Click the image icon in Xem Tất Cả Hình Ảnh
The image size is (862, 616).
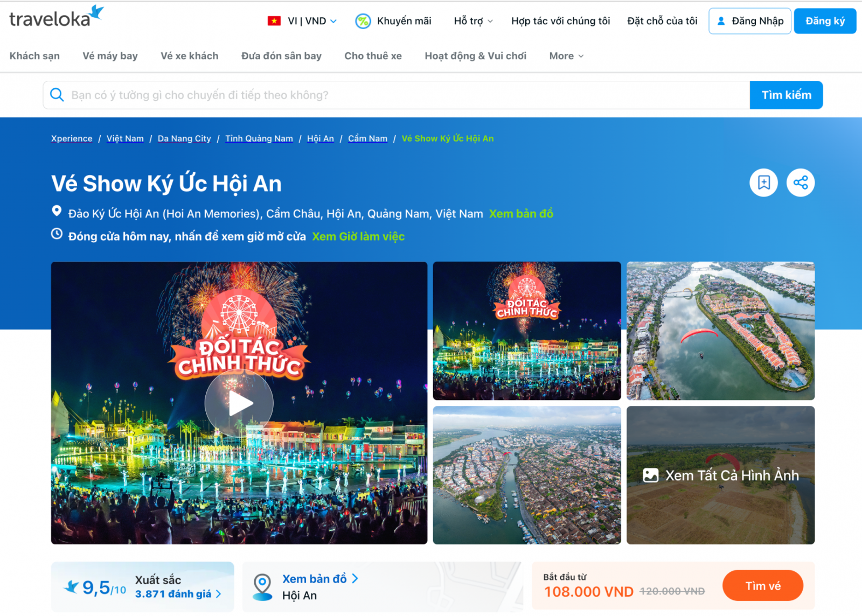pos(651,475)
